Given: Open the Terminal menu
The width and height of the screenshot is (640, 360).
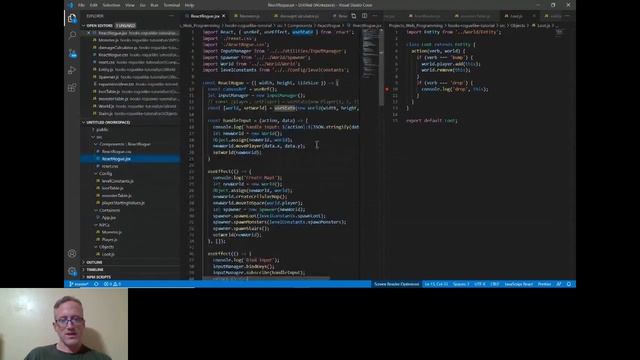Looking at the screenshot, I should [x=171, y=5].
